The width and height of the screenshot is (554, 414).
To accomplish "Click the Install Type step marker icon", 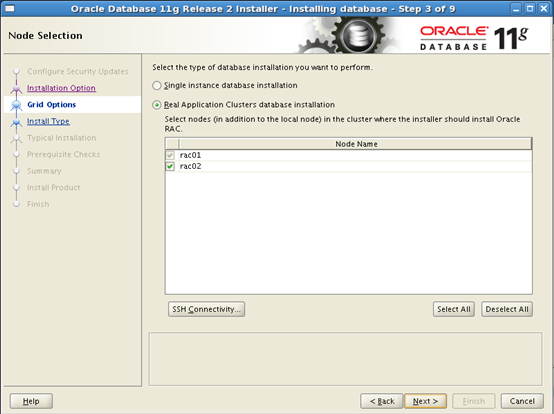I will coord(16,122).
